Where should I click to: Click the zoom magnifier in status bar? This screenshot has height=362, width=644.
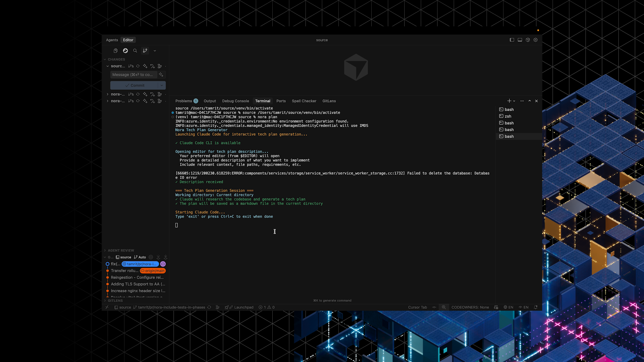444,307
